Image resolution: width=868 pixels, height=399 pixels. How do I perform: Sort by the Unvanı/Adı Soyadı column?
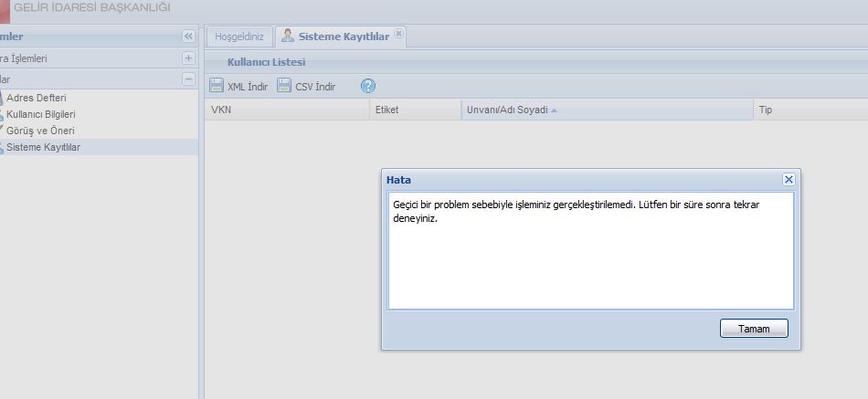click(x=507, y=110)
